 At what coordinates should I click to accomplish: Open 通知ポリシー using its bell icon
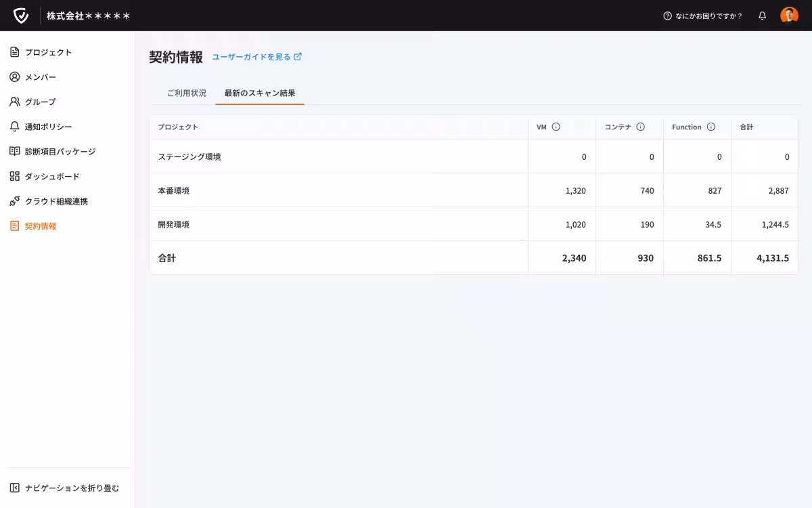coord(14,126)
